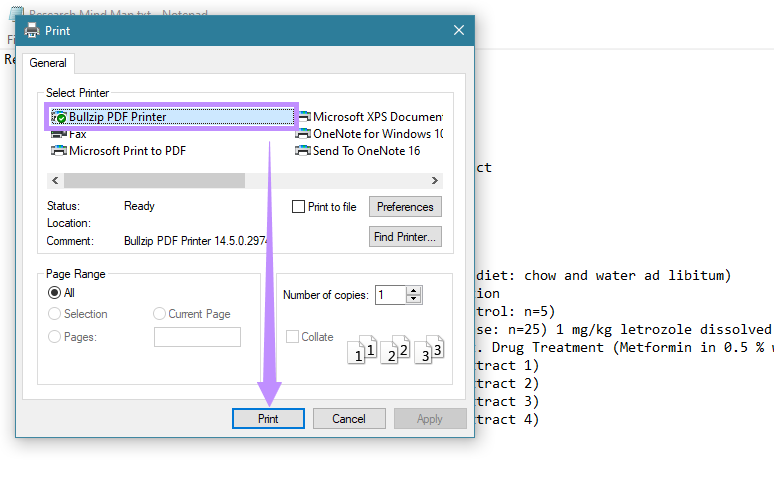
Task: Increase number of copies with up arrow
Action: pyautogui.click(x=414, y=291)
